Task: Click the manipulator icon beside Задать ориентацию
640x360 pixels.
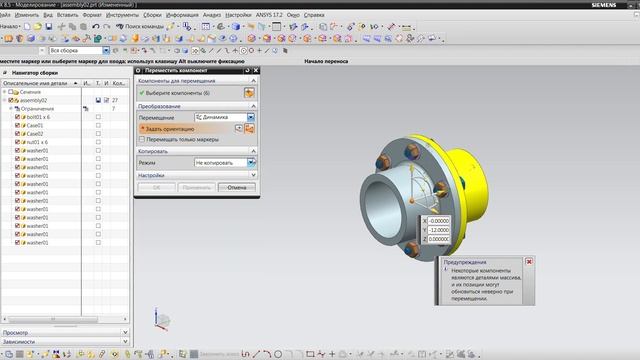Action: (x=249, y=129)
